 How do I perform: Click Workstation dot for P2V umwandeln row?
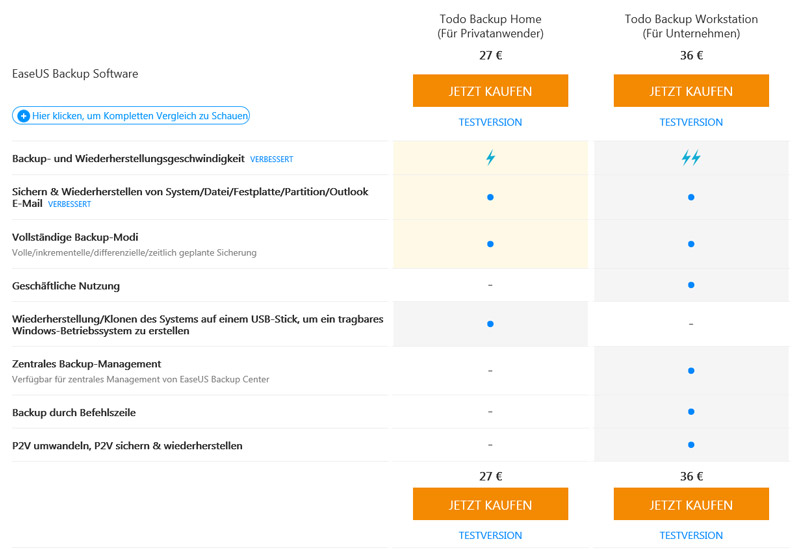pyautogui.click(x=691, y=444)
